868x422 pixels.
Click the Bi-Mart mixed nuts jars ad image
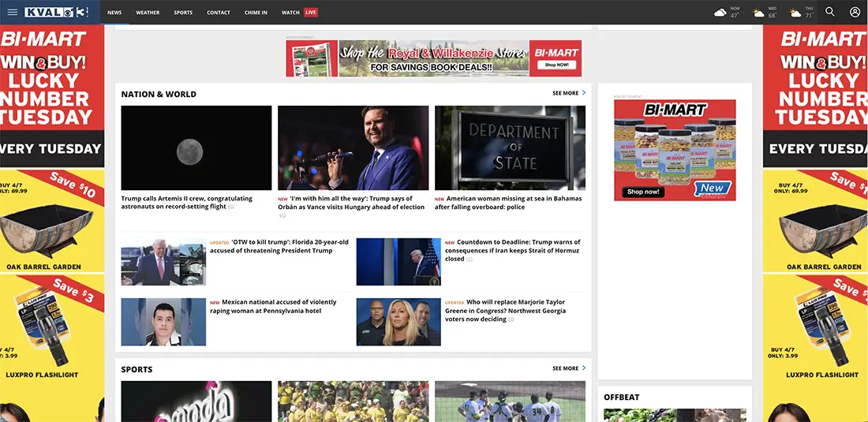click(675, 150)
